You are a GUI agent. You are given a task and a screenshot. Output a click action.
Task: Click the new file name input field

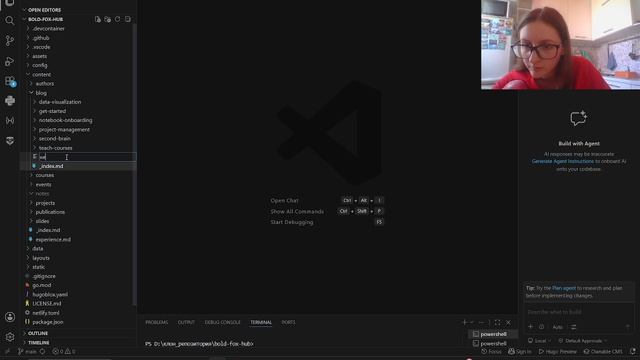(87, 157)
